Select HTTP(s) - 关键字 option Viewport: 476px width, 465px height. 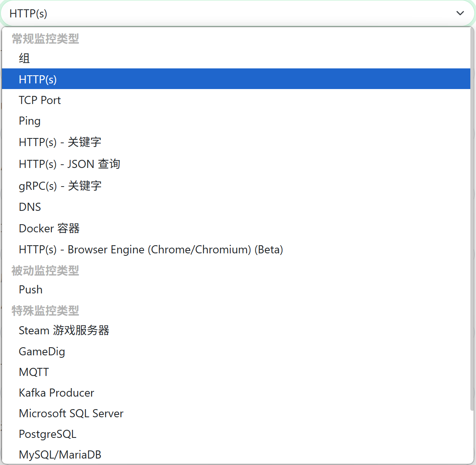(x=236, y=142)
